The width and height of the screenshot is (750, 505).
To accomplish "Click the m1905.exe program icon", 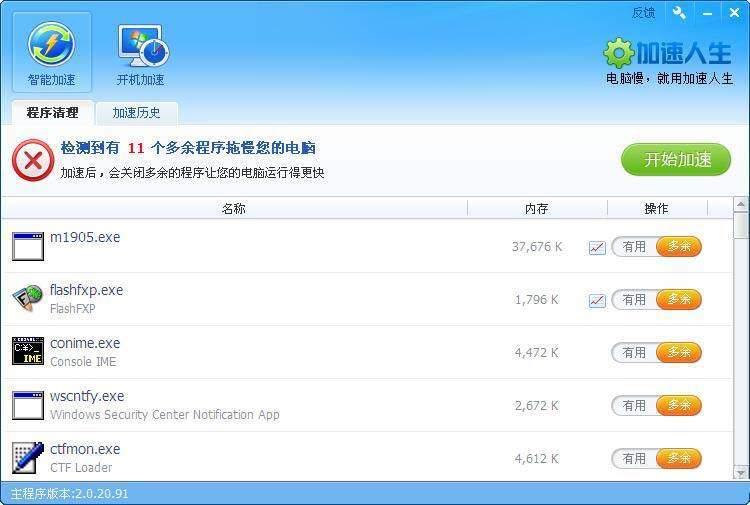I will coord(28,246).
